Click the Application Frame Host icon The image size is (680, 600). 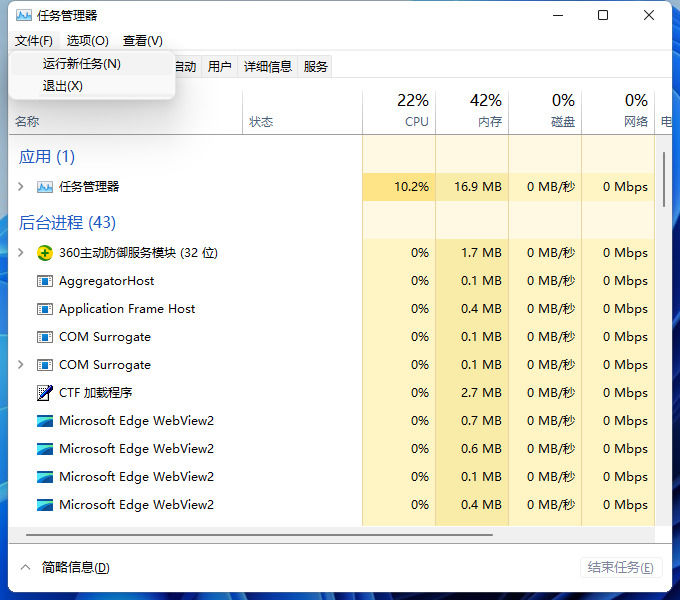45,309
